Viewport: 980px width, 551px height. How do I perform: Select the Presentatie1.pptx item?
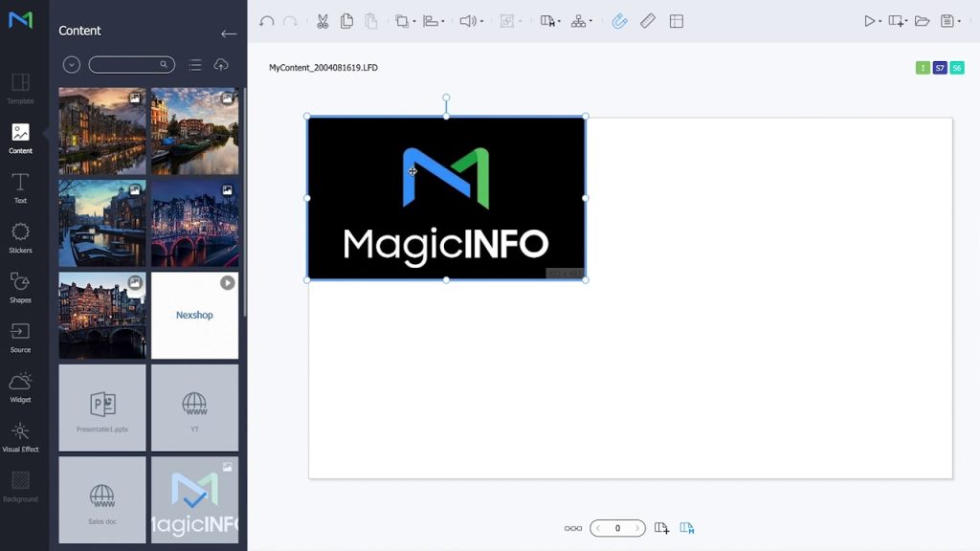[101, 408]
